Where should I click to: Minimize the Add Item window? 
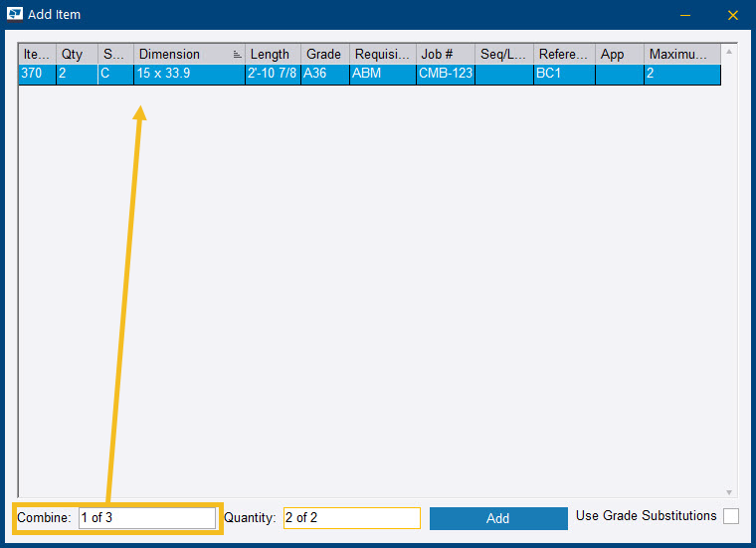tap(685, 15)
